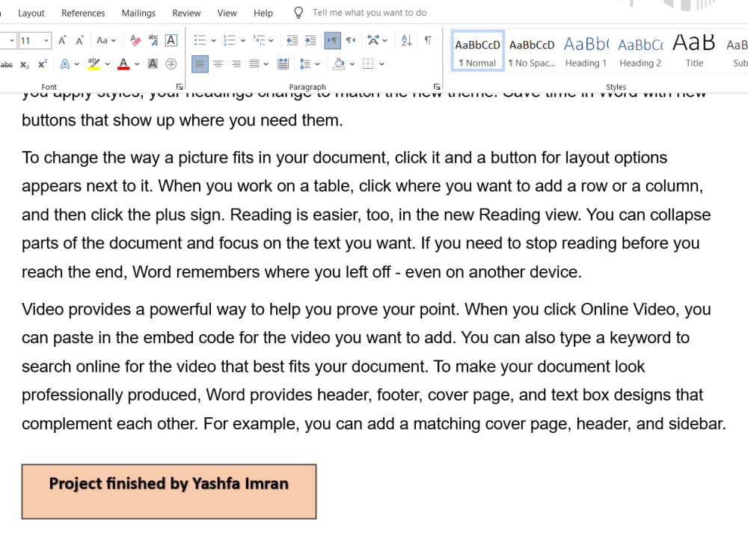Screen dimensions: 748x560
Task: Click the Enclose Characters icon
Action: pos(171,64)
